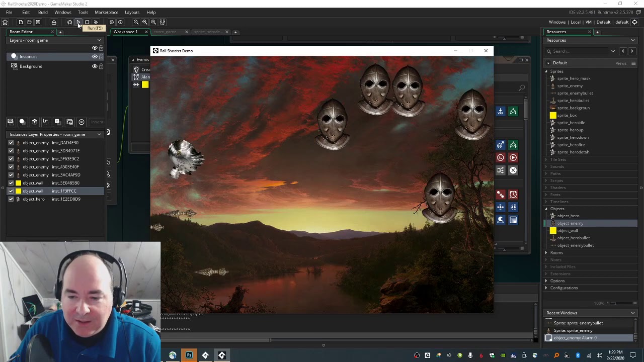Viewport: 644px width, 362px height.
Task: Uncheck the inst_DAD4E30 object_enemy checkbox
Action: pos(11,143)
